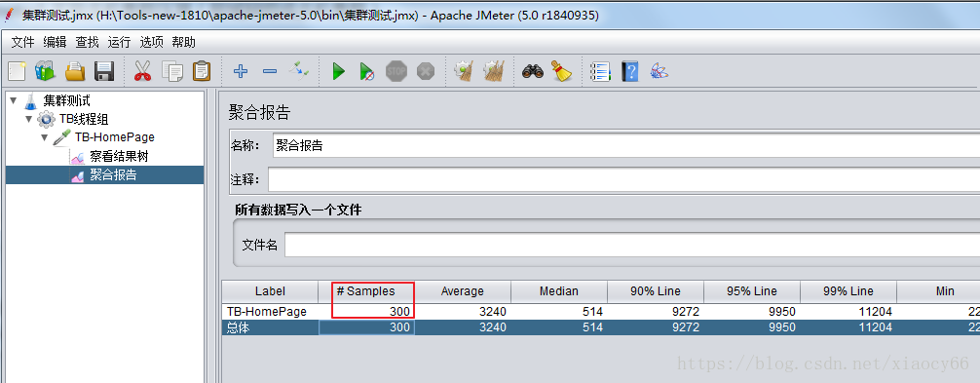Sort by the Median column header
Screen dimensions: 980x383
(559, 291)
